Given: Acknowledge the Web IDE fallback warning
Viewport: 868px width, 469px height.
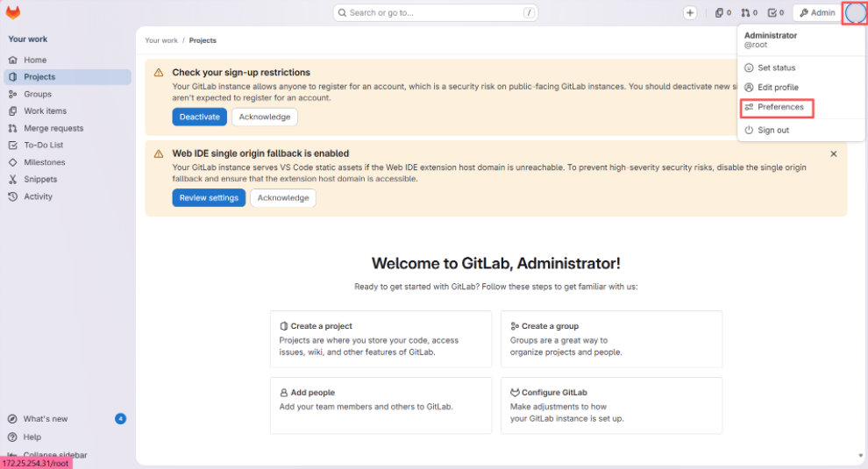Looking at the screenshot, I should (283, 197).
